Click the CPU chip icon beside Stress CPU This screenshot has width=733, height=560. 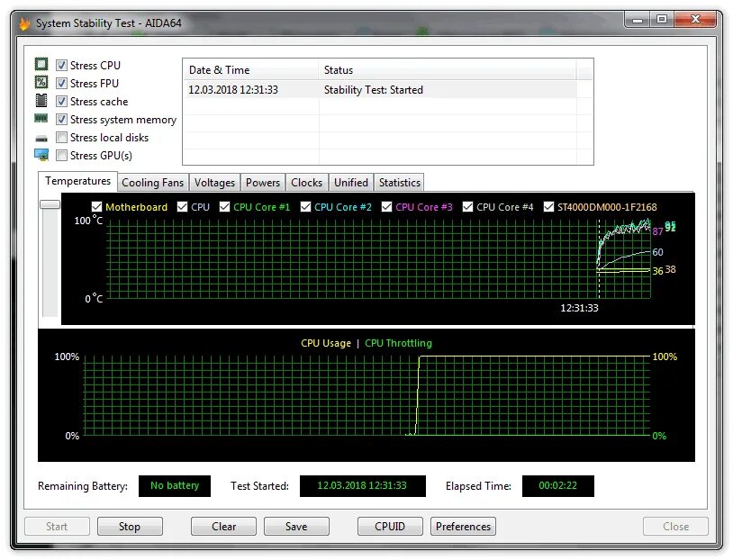coord(41,64)
